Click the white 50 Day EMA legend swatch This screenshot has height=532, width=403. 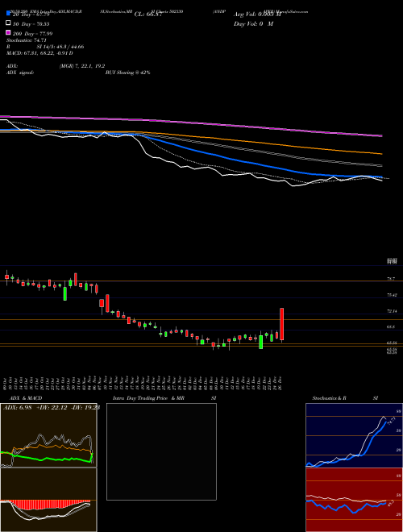click(8, 23)
